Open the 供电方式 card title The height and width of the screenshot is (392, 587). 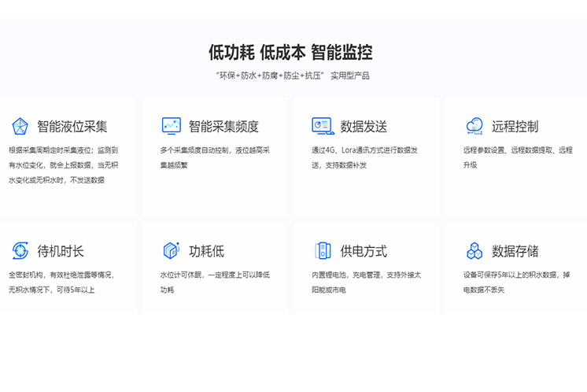(364, 252)
